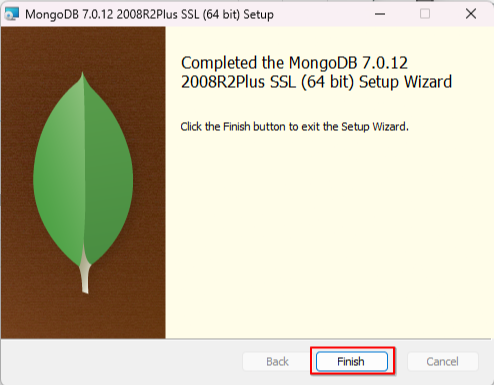Click the "Completed the MongoDB 7.0.12" heading

point(316,72)
